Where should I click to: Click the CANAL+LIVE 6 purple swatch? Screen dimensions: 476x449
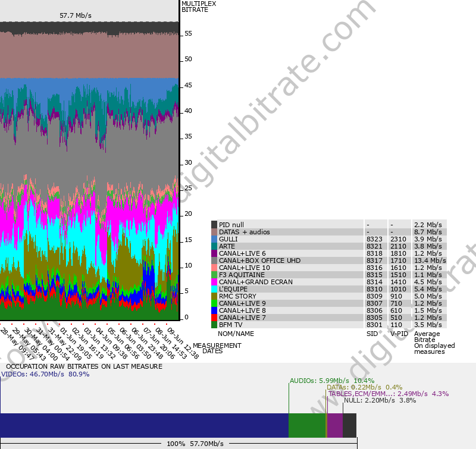[x=214, y=253]
